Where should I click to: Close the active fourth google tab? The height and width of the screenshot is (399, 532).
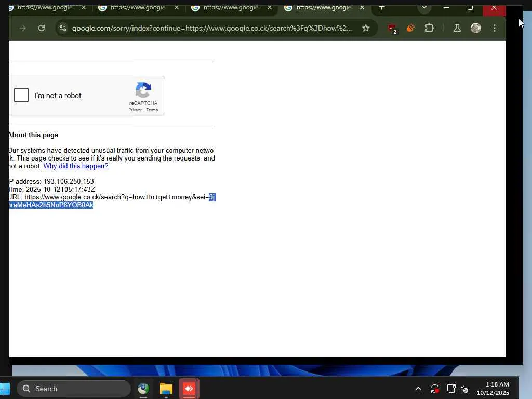[x=362, y=7]
